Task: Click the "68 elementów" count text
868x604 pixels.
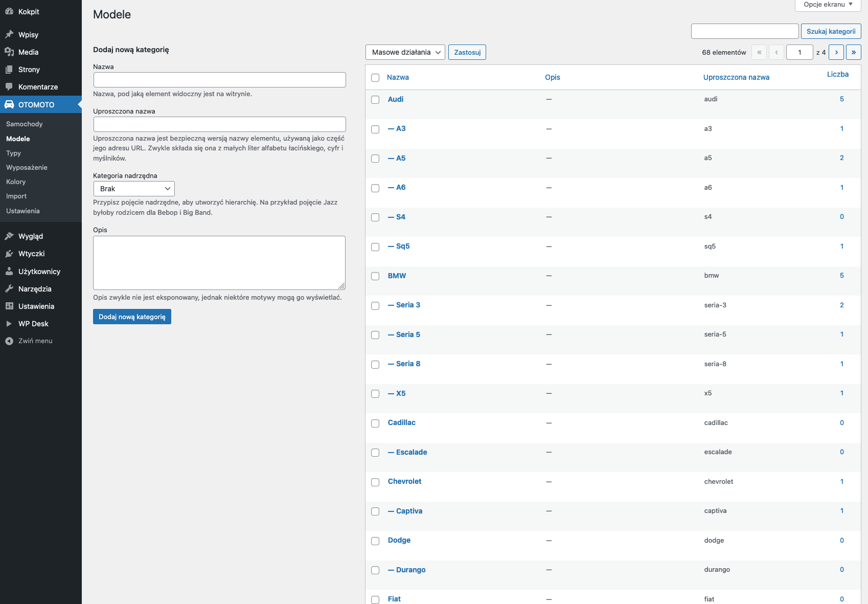Action: tap(724, 53)
